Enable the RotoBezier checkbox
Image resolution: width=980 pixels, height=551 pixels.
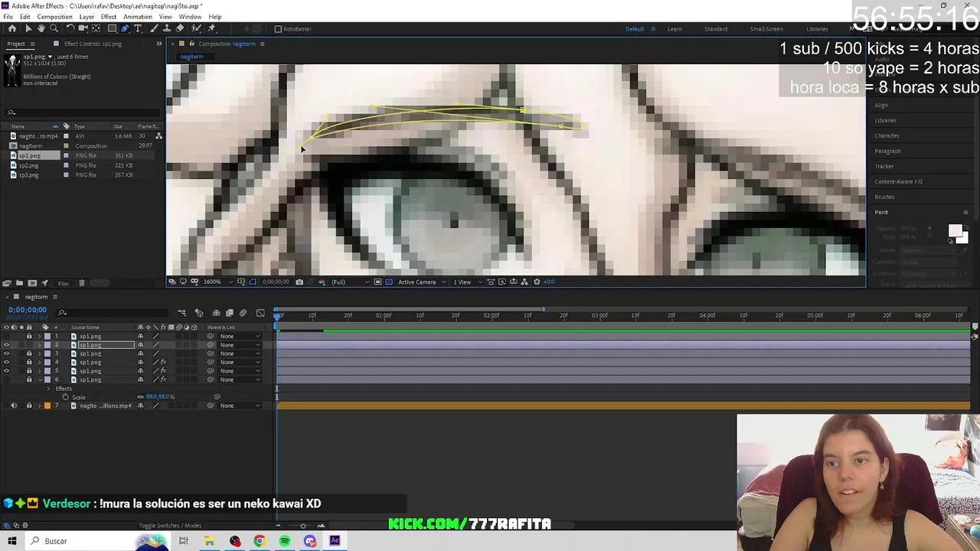coord(278,29)
